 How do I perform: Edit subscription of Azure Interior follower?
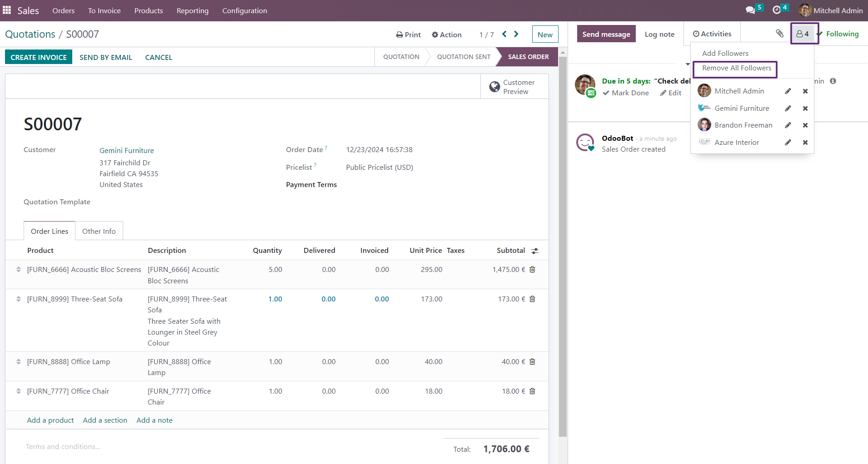(788, 143)
